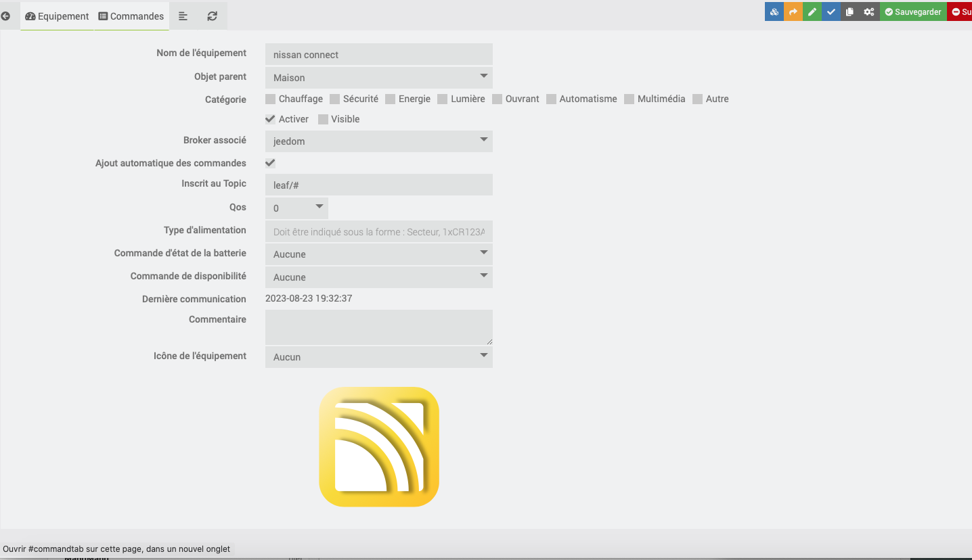Check the Ouvrant category checkbox
The image size is (972, 560).
[x=497, y=99]
